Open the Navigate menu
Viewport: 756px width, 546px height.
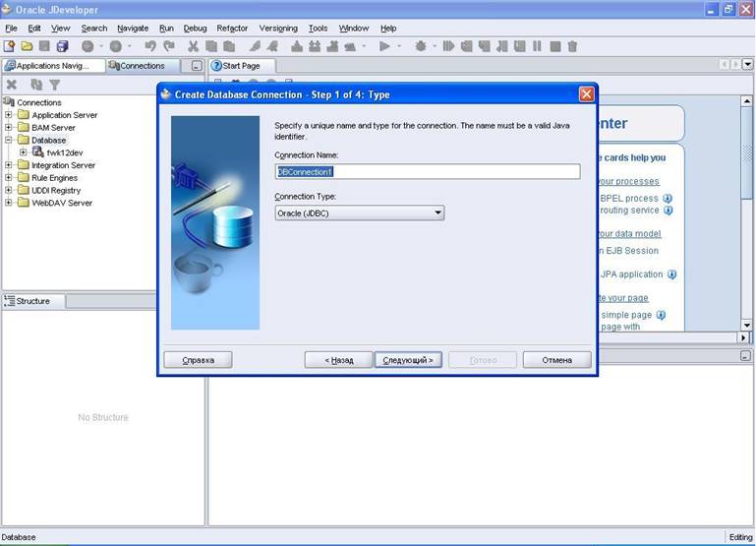(133, 29)
